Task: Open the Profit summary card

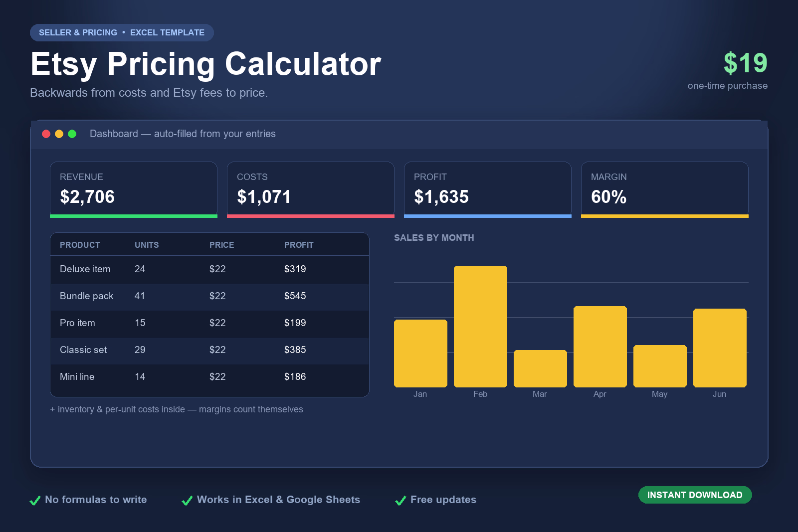Action: 488,189
